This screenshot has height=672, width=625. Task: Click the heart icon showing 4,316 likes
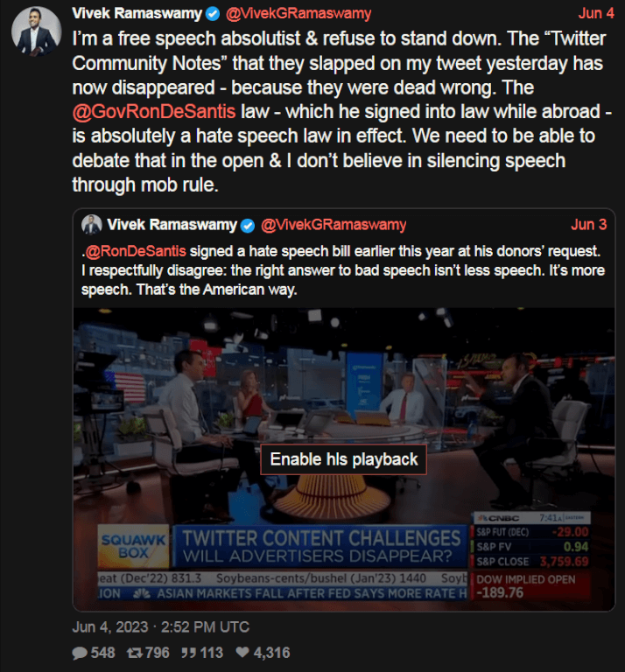point(242,652)
